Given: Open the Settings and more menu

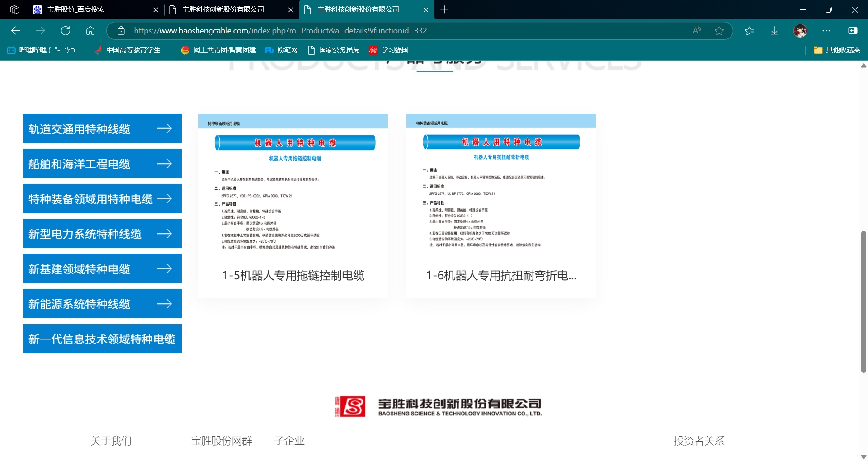Looking at the screenshot, I should point(826,31).
